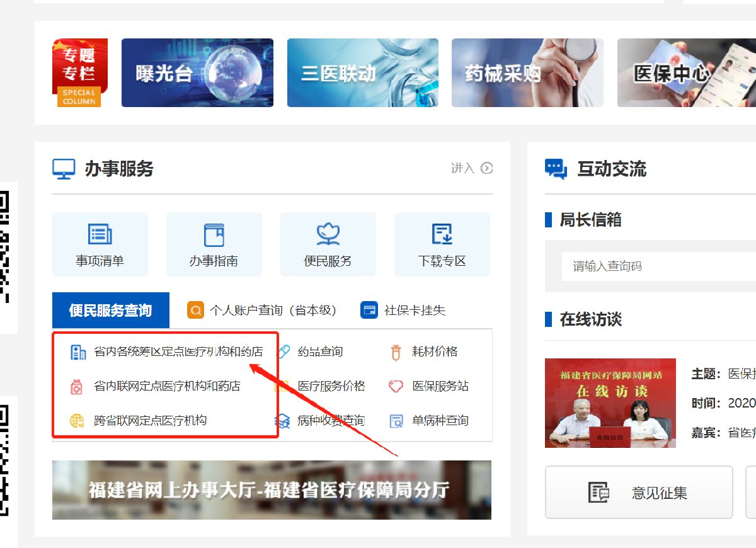Open the 三医联动 banner
Screen dimensions: 756x548
(363, 72)
